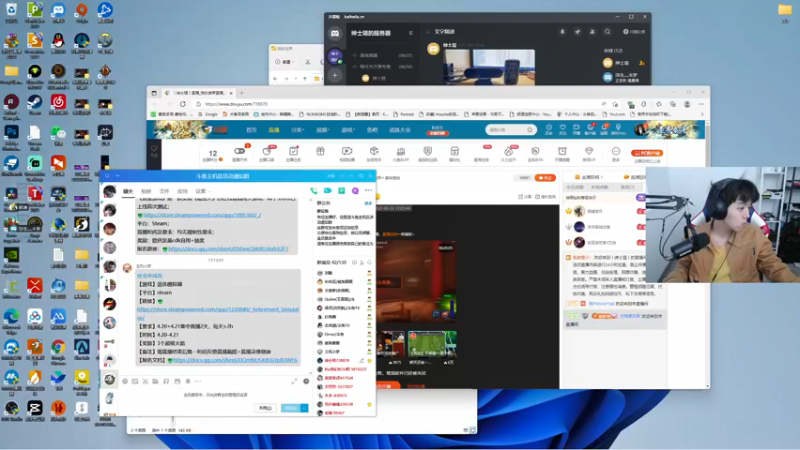
Task: Open the announcements tab in QQ group
Action: point(146,191)
